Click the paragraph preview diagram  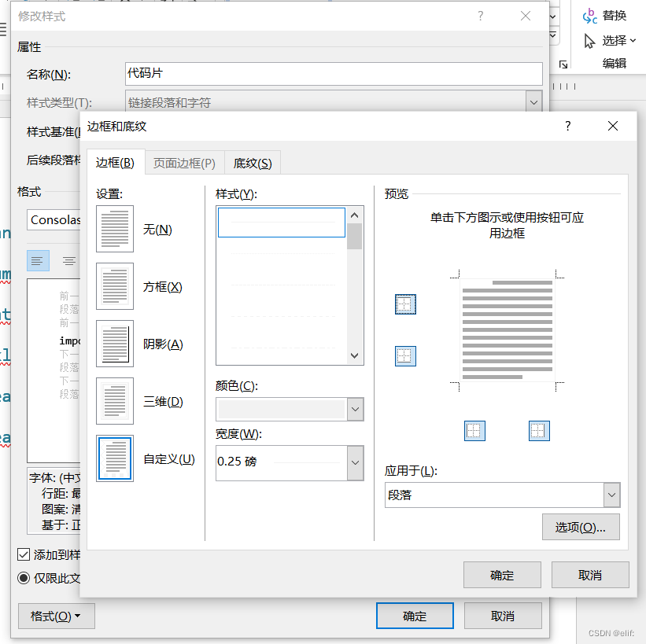click(x=508, y=329)
